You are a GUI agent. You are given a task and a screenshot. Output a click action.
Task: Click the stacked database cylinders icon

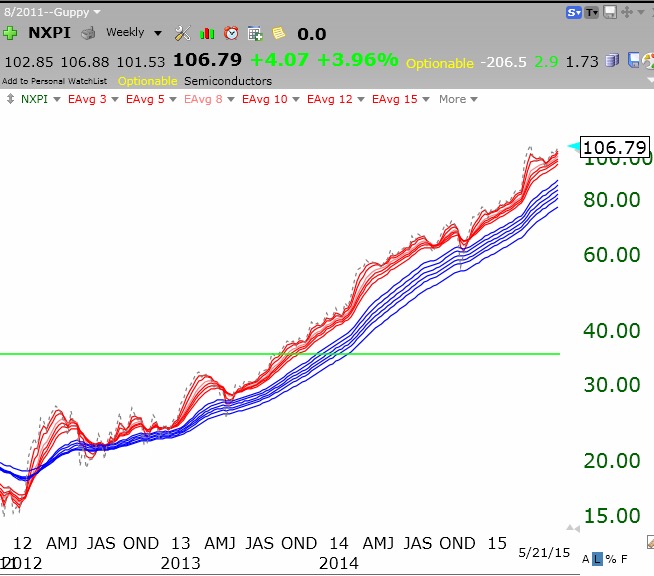click(x=612, y=60)
